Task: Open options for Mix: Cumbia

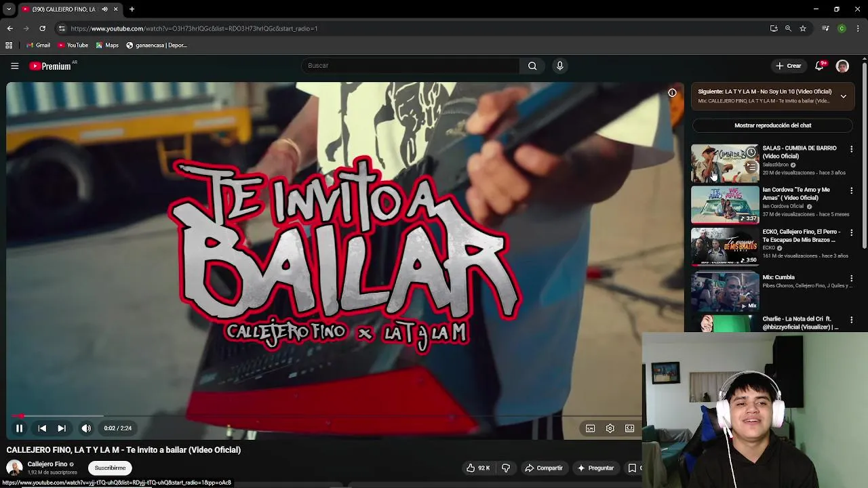Action: pos(852,278)
